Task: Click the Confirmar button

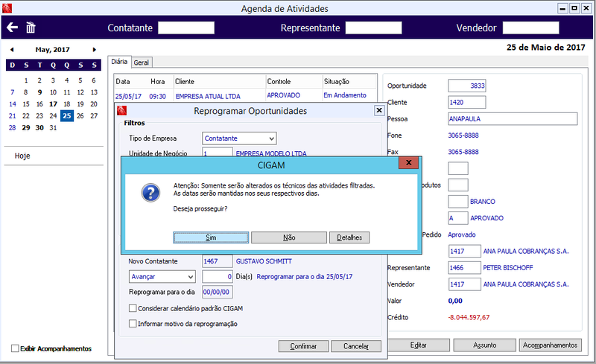Action: 303,346
